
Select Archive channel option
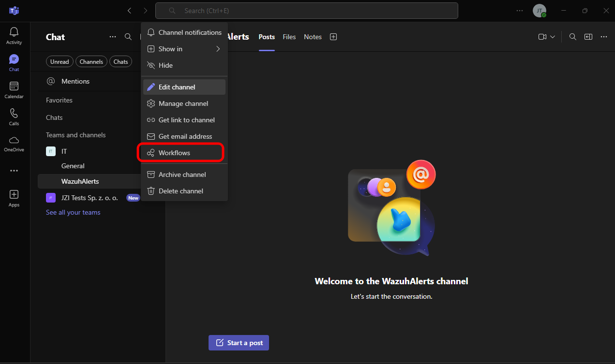pos(184,175)
